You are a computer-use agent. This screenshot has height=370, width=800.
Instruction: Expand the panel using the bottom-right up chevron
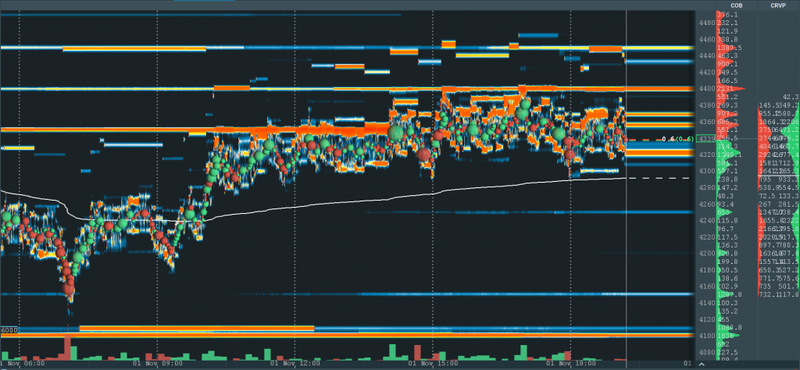[x=703, y=364]
